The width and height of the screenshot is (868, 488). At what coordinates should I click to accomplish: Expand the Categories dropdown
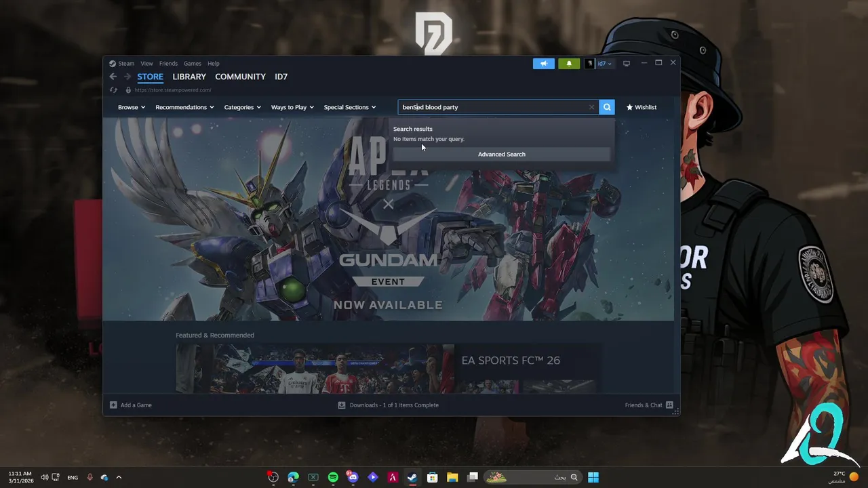[x=242, y=107]
